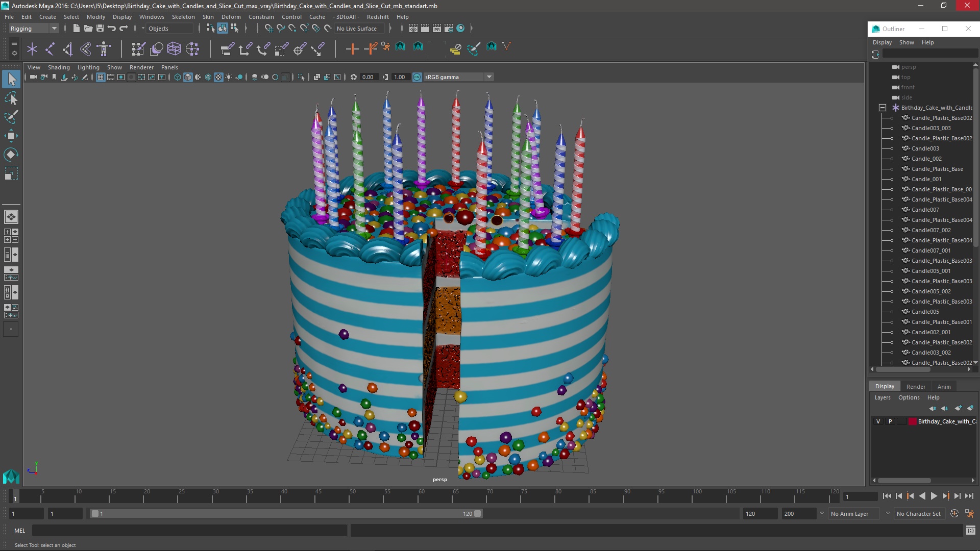Pick the Lasso select tool

[x=11, y=98]
